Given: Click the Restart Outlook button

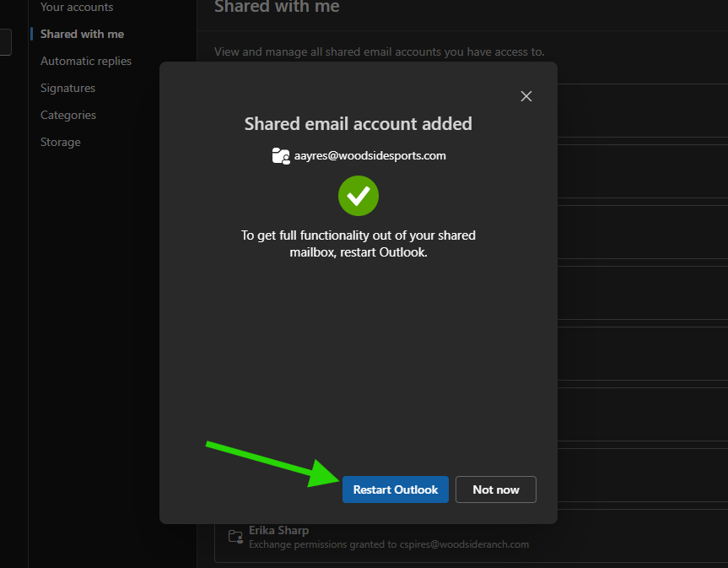Looking at the screenshot, I should 395,490.
